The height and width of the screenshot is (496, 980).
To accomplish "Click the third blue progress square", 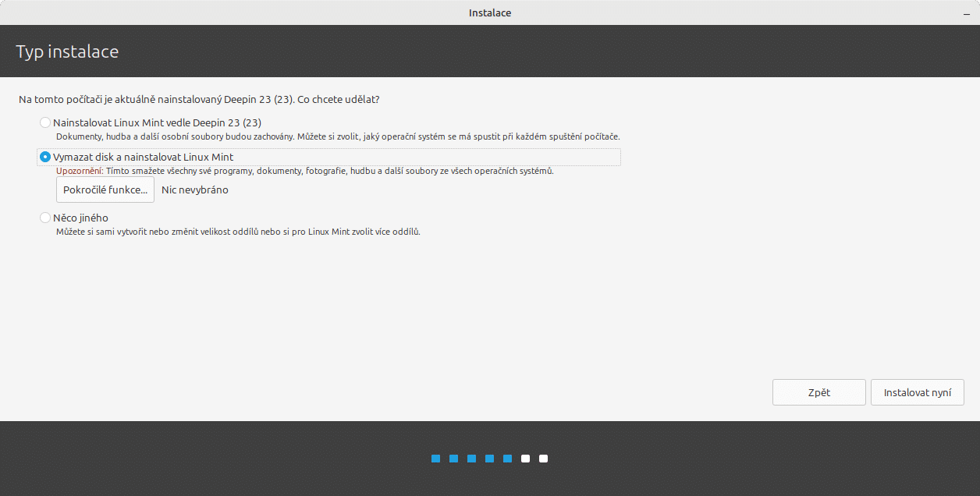I will point(472,459).
